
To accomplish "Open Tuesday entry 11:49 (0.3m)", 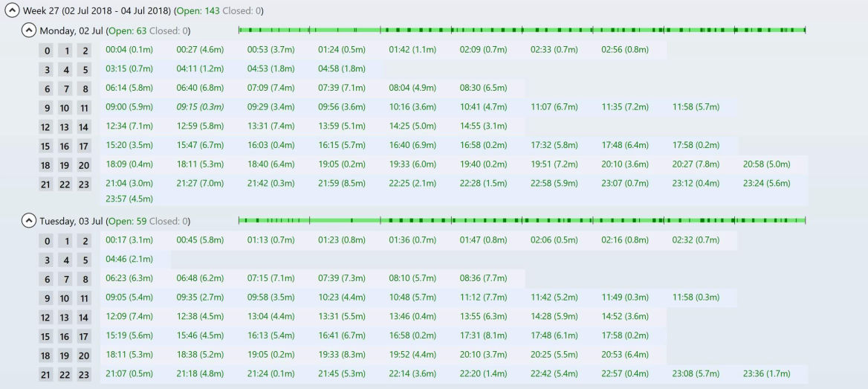I will point(625,298).
